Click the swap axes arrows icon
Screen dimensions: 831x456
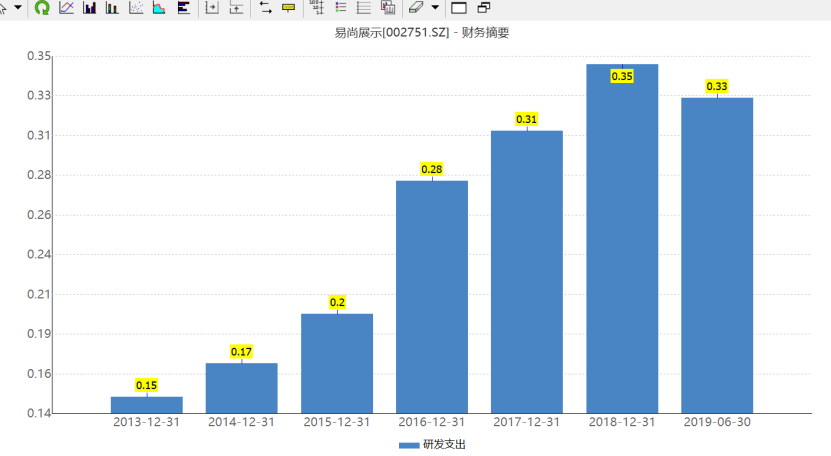(265, 7)
